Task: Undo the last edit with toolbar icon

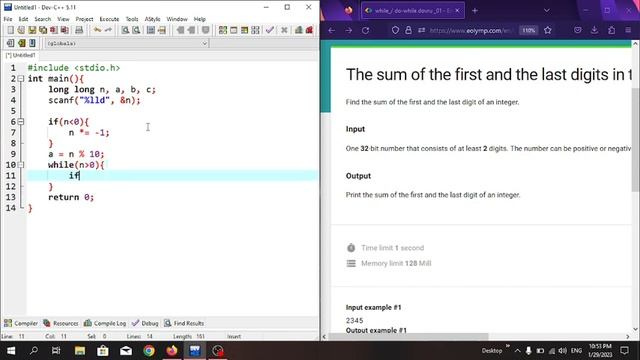Action: pos(97,30)
